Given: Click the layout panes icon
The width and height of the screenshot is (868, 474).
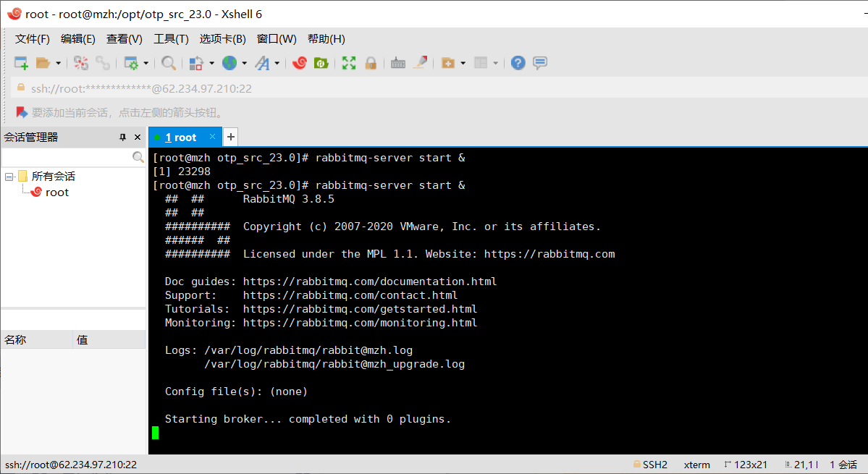Looking at the screenshot, I should coord(481,63).
